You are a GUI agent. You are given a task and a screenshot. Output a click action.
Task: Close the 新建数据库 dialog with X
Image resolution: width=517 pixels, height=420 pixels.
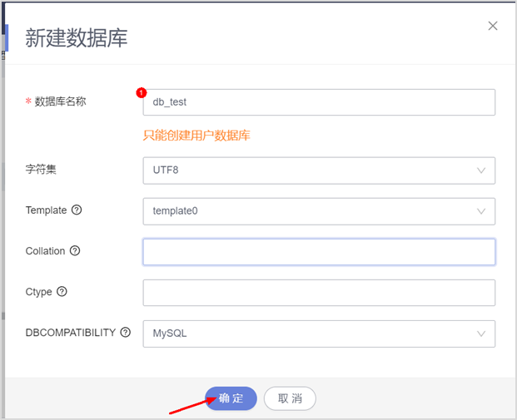[493, 26]
